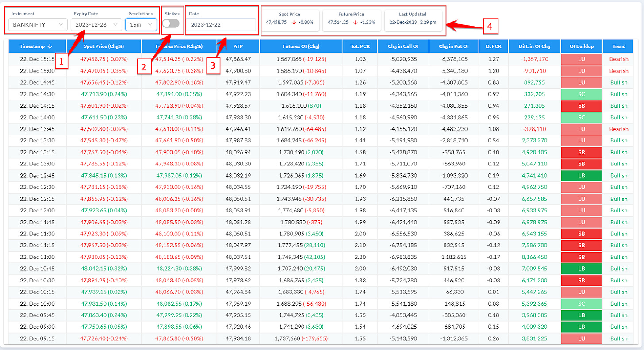
Task: Click the Futures OI (Chg) column header
Action: click(x=301, y=46)
